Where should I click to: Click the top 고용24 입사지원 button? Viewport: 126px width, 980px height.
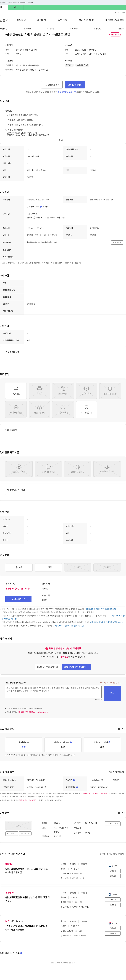click(x=75, y=85)
